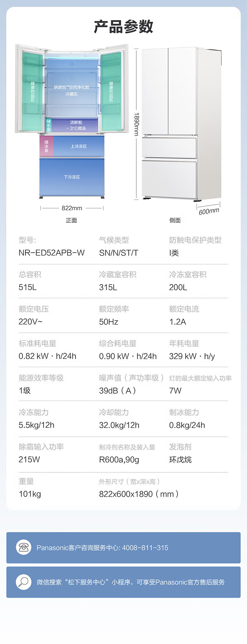247x644 pixels.
Task: Select the side-view refrigerator image
Action: (x=181, y=124)
